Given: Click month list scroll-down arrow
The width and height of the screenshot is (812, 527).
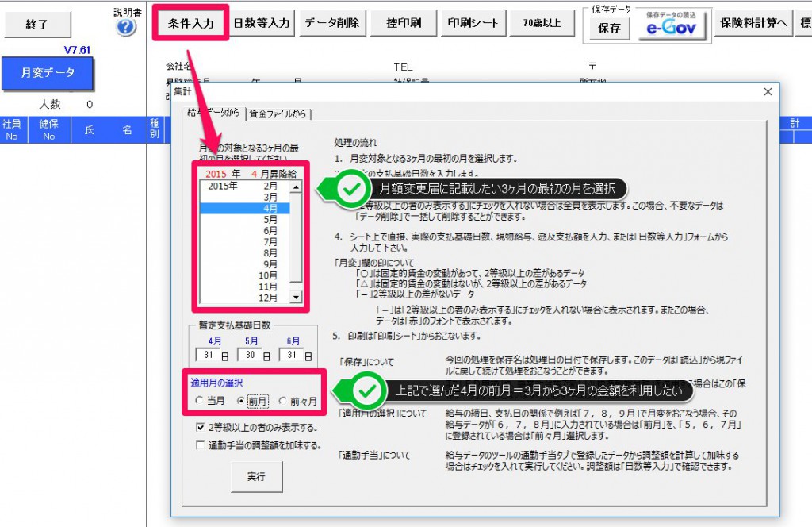Looking at the screenshot, I should point(296,298).
